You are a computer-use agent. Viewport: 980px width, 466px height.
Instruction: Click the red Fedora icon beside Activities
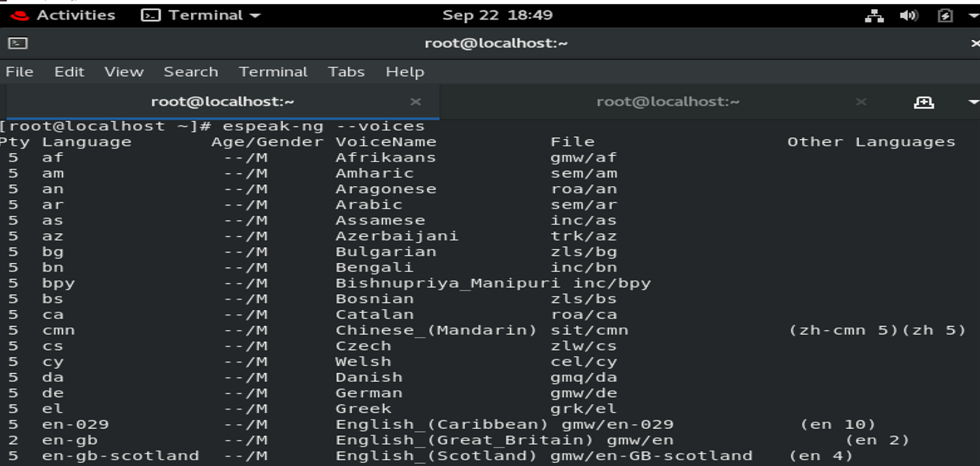(x=19, y=15)
